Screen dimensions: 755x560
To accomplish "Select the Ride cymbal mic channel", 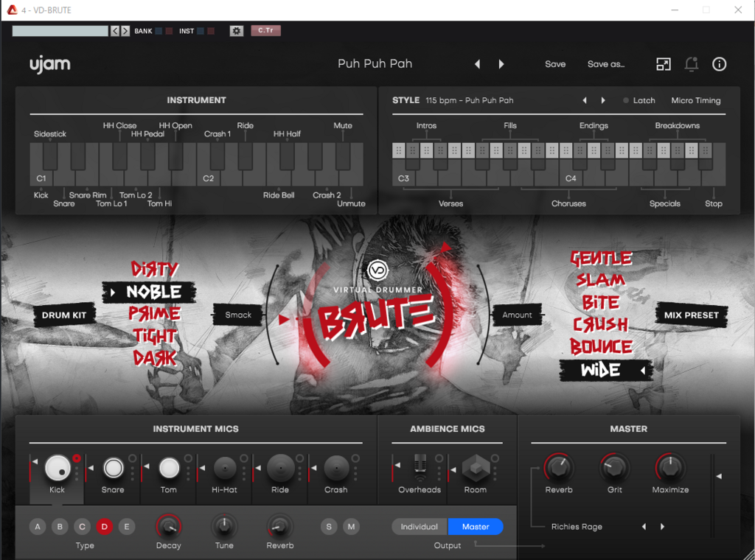I will [x=280, y=468].
